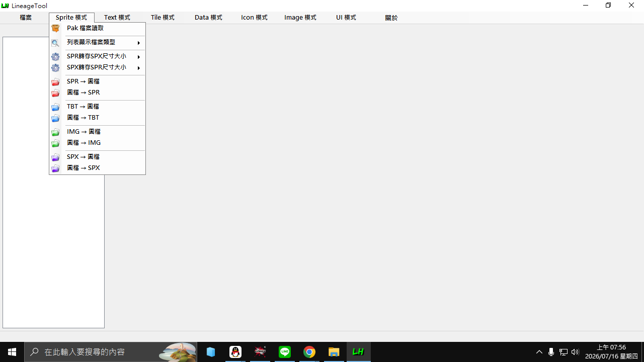
Task: Open the Text 模式 menu
Action: (117, 18)
